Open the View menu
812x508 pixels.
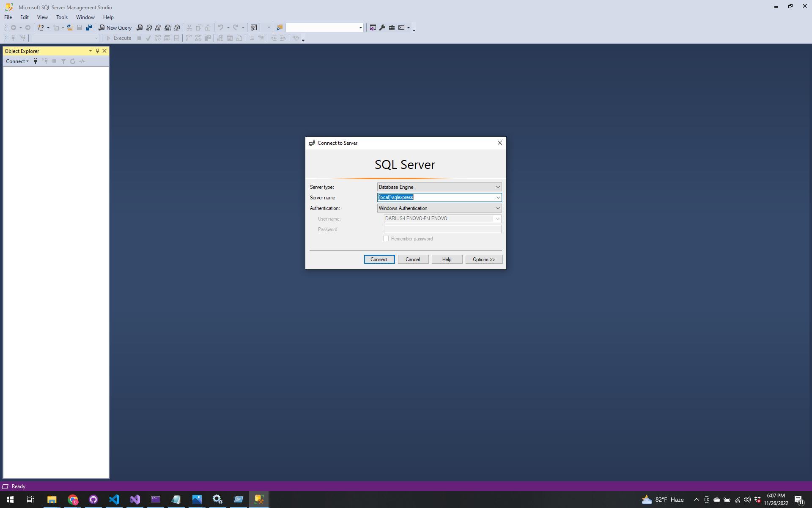(42, 17)
